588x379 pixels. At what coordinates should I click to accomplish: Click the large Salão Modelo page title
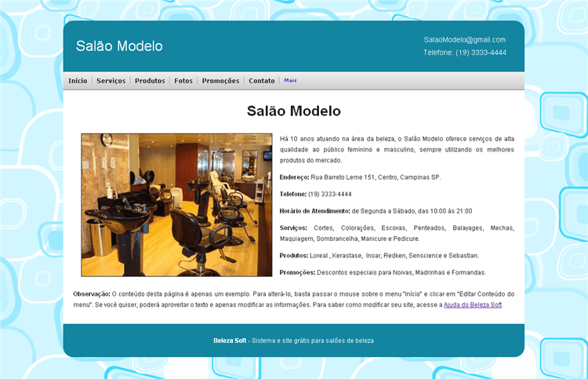(x=294, y=111)
